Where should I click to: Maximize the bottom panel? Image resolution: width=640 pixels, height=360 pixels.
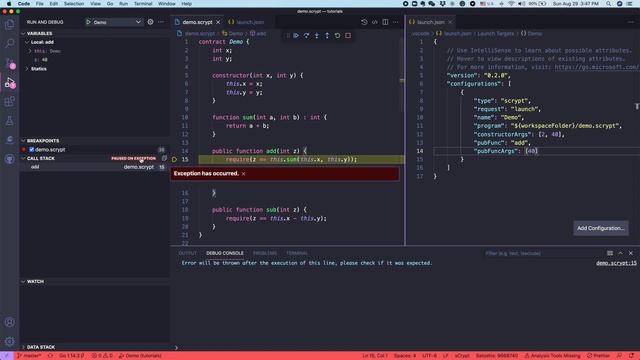tap(620, 253)
